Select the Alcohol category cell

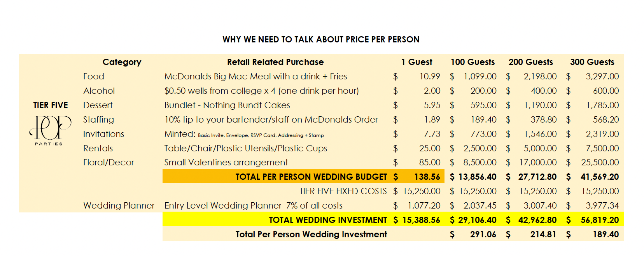[99, 91]
